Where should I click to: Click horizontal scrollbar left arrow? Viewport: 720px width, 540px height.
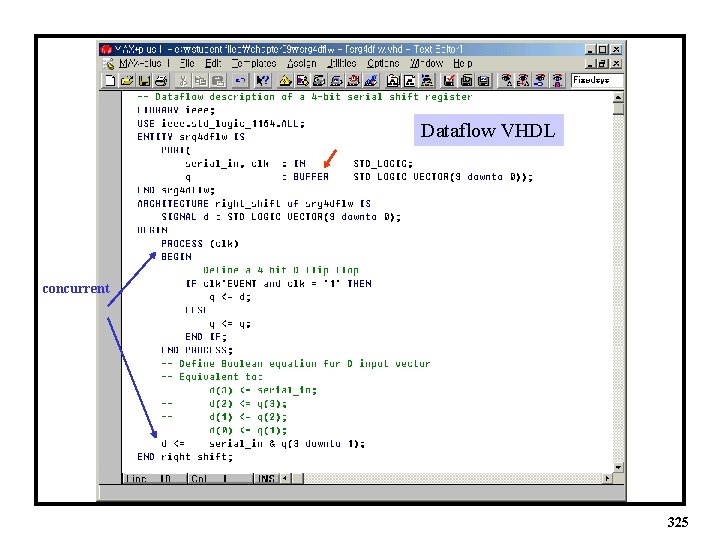pos(285,478)
